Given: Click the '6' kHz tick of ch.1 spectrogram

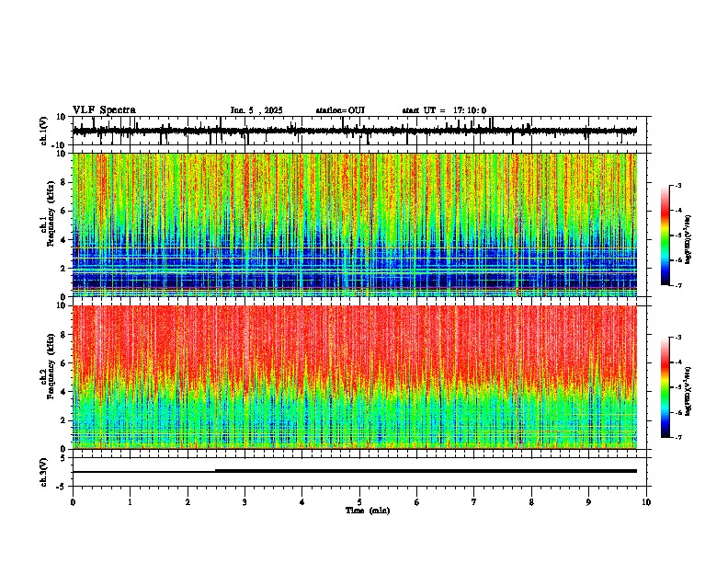Looking at the screenshot, I should click(x=63, y=212).
